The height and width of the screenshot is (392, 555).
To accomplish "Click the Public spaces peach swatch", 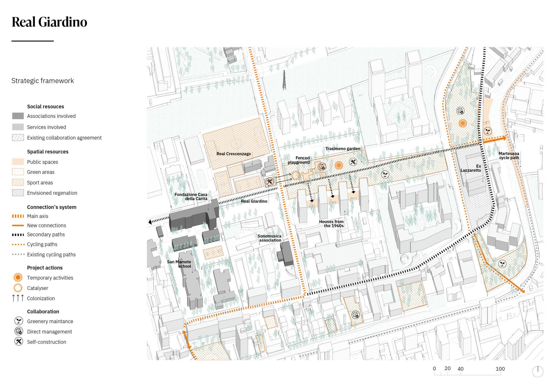I will (x=18, y=162).
